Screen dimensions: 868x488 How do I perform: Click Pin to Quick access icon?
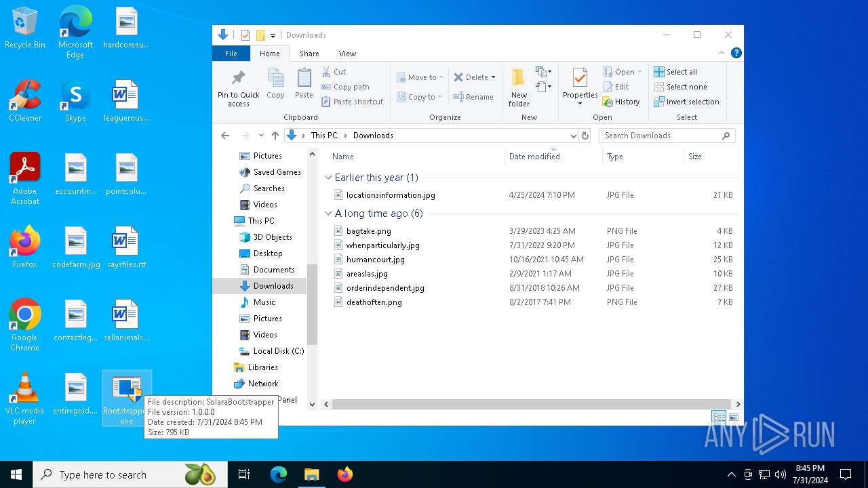coord(238,87)
